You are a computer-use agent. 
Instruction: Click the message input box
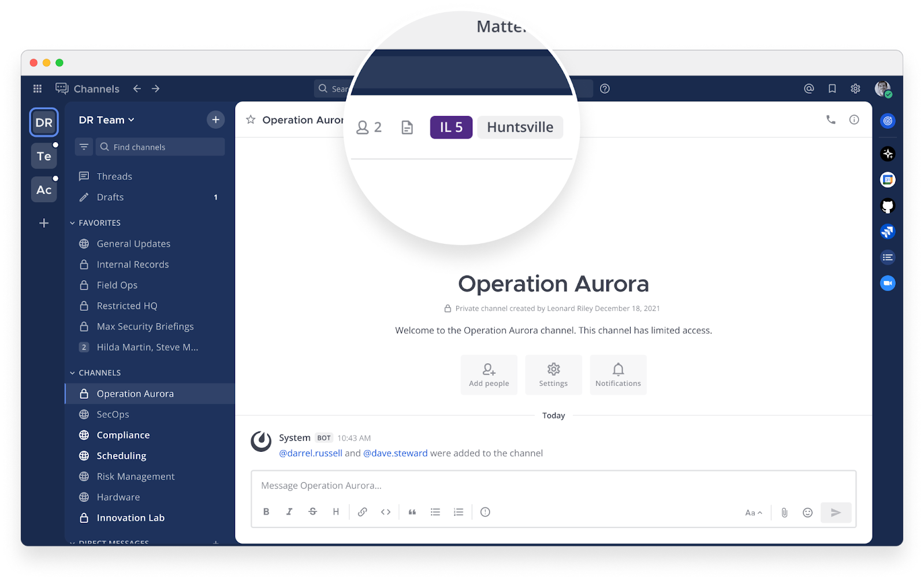coord(553,486)
